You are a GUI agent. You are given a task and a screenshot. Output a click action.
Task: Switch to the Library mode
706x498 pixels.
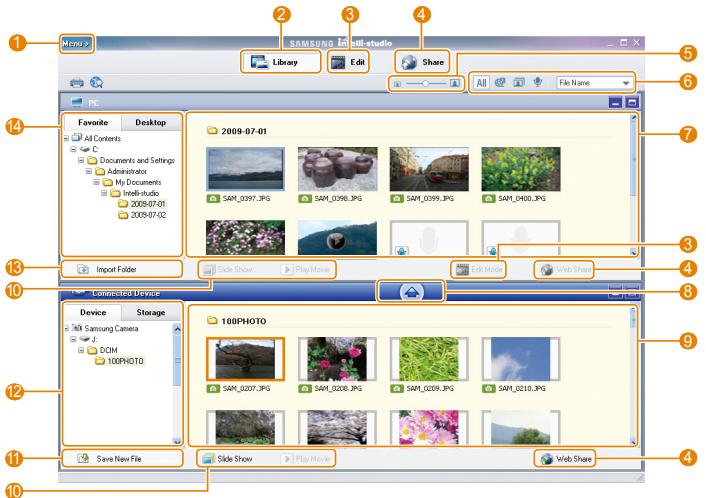(x=280, y=62)
